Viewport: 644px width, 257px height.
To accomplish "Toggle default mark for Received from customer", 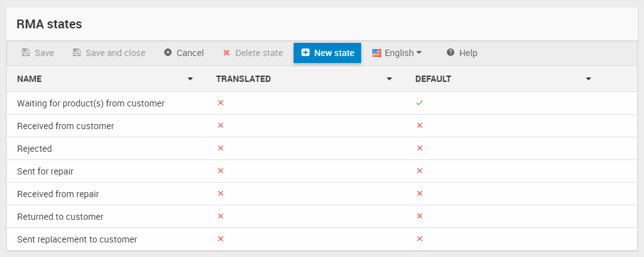I will (420, 125).
